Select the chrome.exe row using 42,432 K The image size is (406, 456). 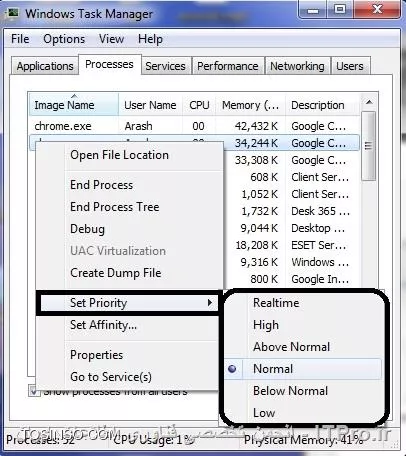[x=195, y=126]
